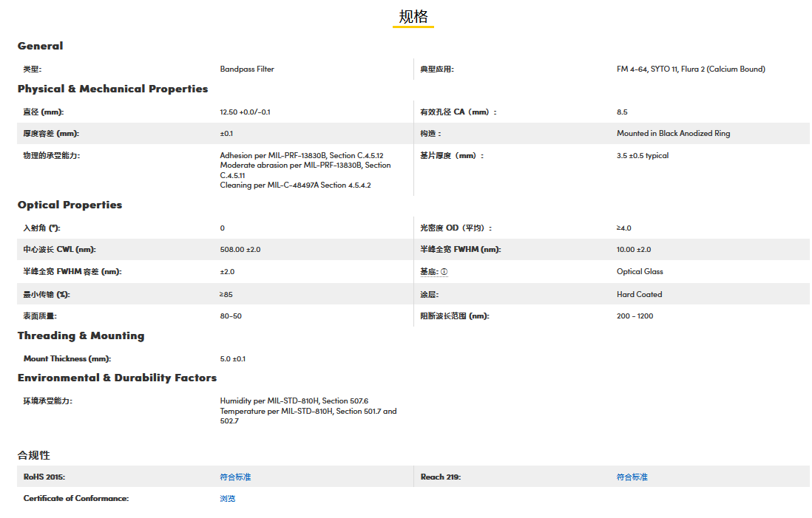Click 浏览 for Certificate of Conformance
Screen dimensions: 812x518
coord(228,499)
